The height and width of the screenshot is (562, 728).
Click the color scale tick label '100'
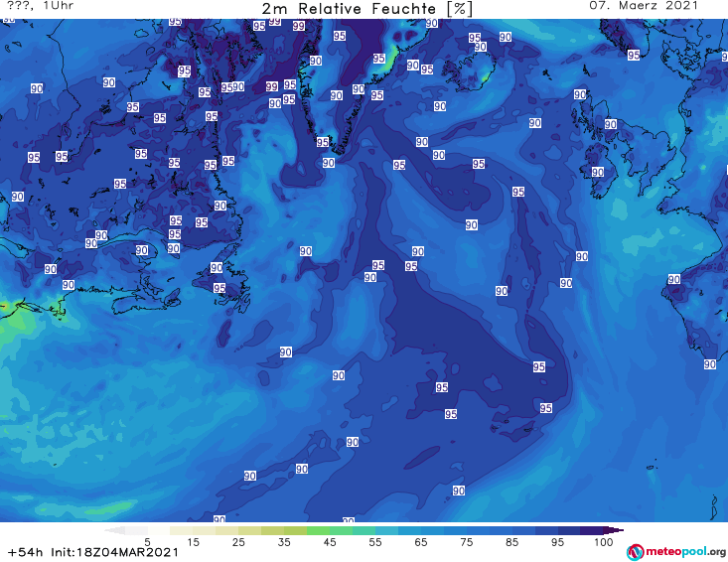point(604,542)
